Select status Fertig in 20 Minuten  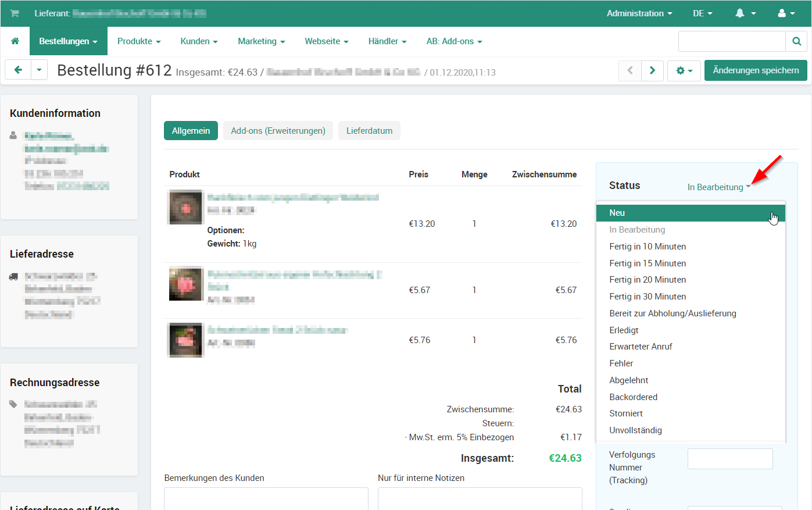(691, 280)
